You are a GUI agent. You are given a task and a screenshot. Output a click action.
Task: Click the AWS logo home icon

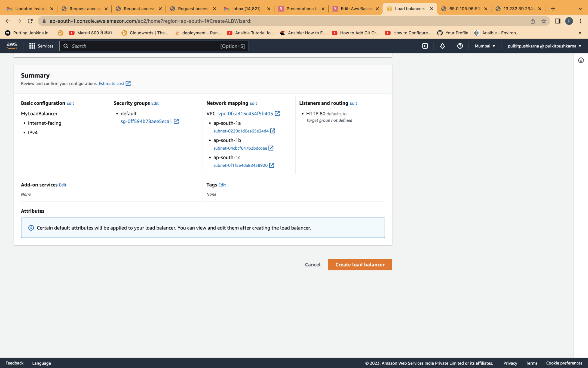pos(12,46)
